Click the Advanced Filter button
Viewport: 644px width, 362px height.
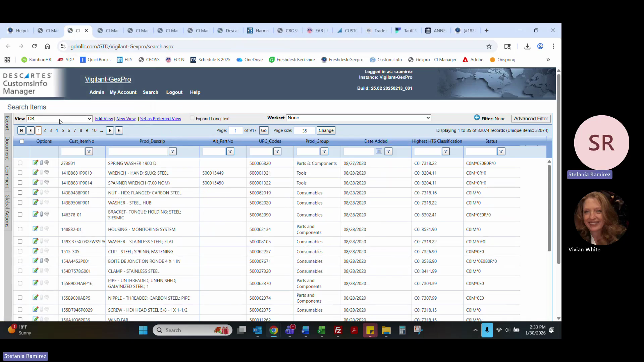(531, 119)
